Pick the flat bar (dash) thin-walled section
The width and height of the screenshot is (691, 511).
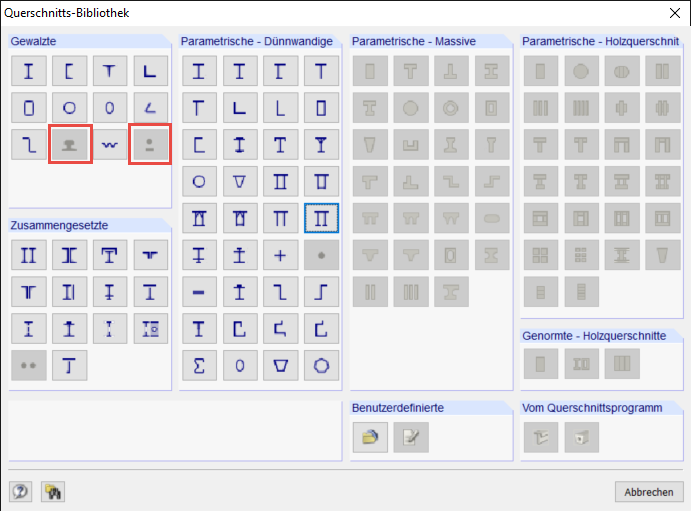(199, 292)
